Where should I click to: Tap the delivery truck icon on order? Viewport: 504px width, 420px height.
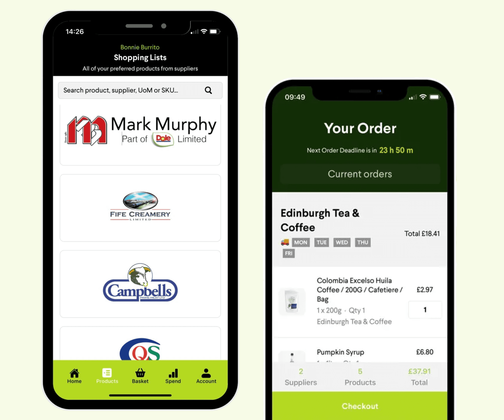[284, 242]
